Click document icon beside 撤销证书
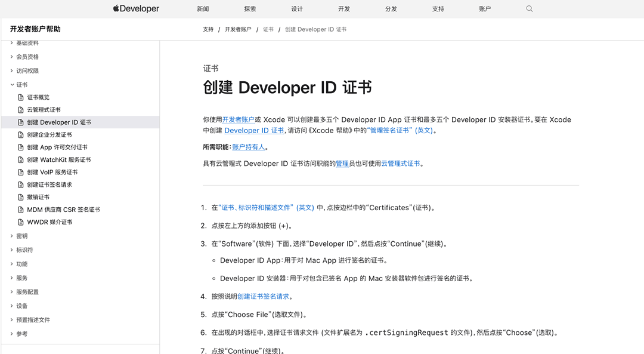Viewport: 644px width, 354px height. click(21, 197)
